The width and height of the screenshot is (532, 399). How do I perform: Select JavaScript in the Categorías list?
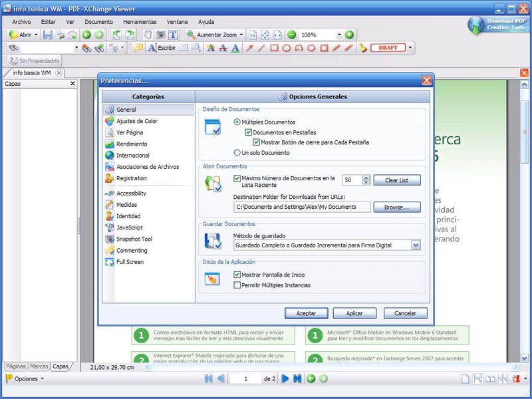tap(129, 227)
